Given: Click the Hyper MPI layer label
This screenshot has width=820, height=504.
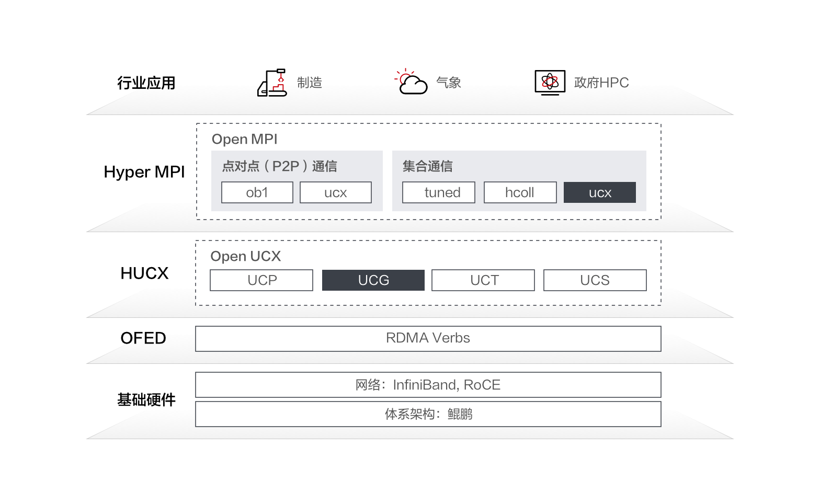Looking at the screenshot, I should [x=144, y=172].
